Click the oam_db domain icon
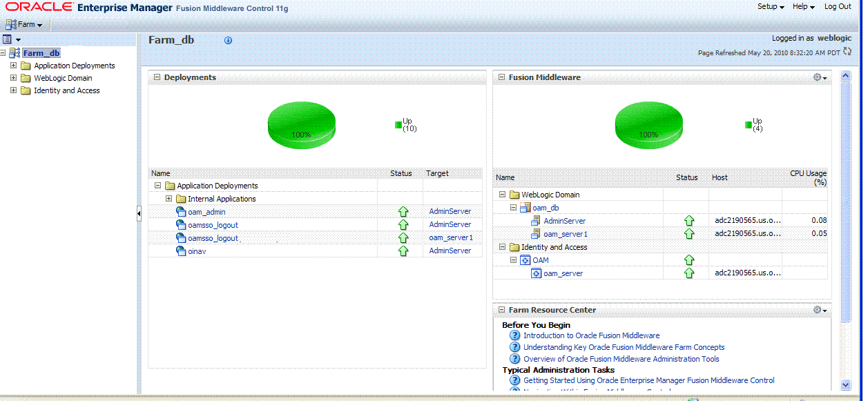Image resolution: width=868 pixels, height=401 pixels. [525, 208]
